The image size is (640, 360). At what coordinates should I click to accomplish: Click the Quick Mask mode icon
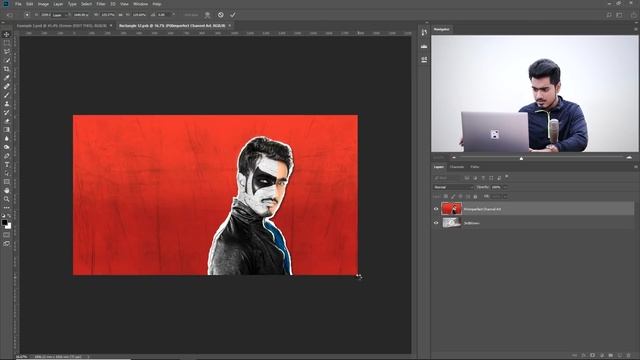[7, 235]
